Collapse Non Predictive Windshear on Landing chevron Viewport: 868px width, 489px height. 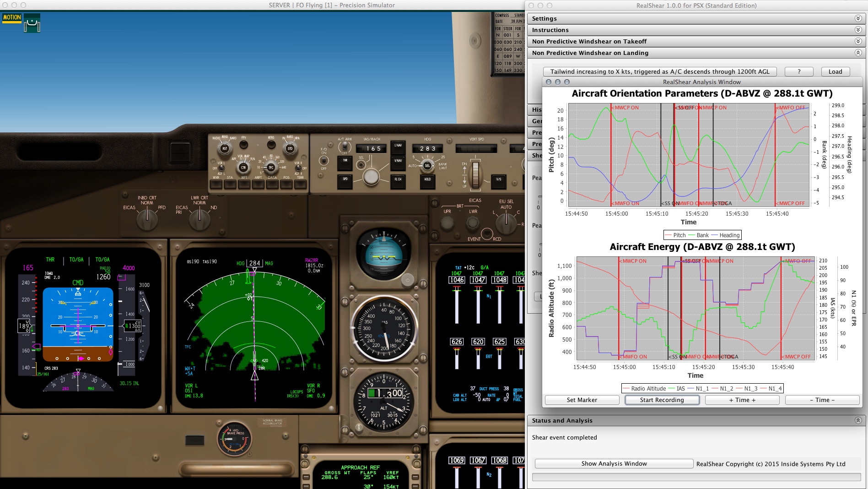[858, 53]
